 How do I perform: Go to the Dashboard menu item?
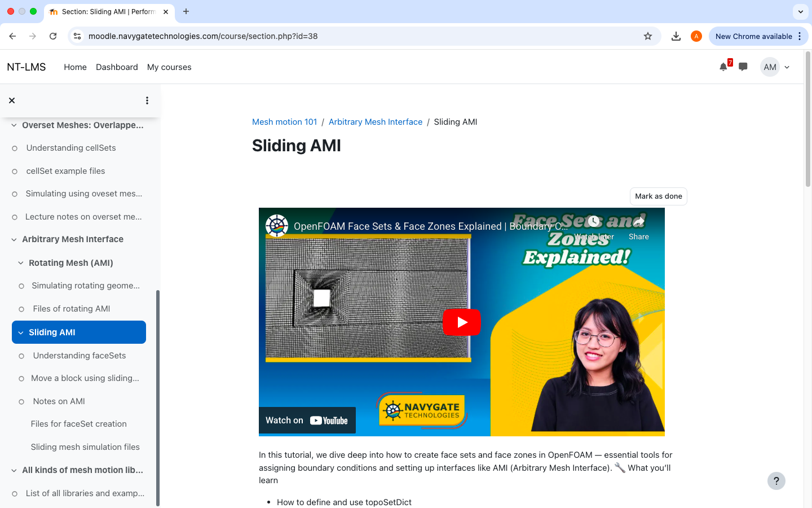click(x=117, y=67)
